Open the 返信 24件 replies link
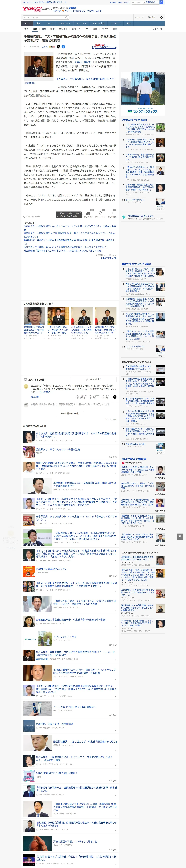This screenshot has width=186, height=868. pyautogui.click(x=35, y=397)
